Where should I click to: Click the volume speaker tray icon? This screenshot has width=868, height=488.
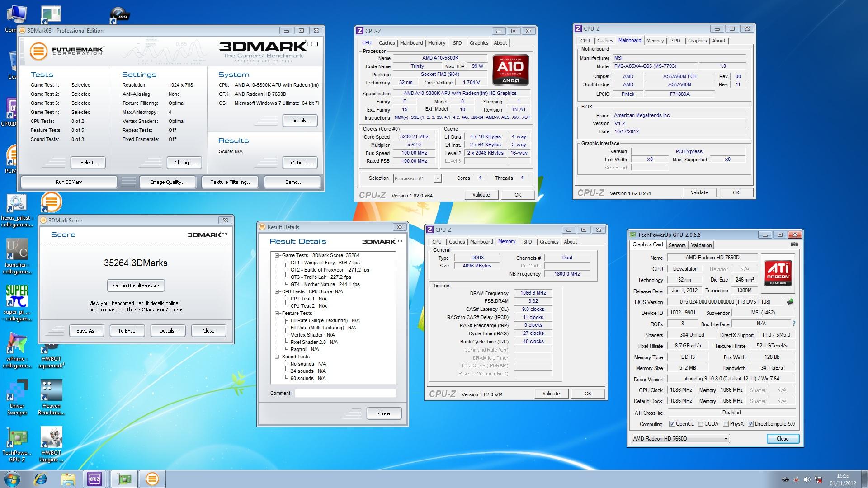pyautogui.click(x=807, y=479)
